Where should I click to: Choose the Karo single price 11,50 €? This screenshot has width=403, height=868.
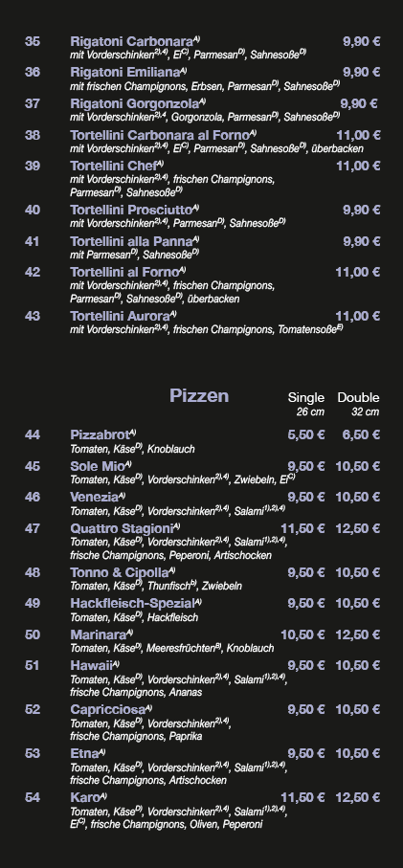pyautogui.click(x=302, y=797)
